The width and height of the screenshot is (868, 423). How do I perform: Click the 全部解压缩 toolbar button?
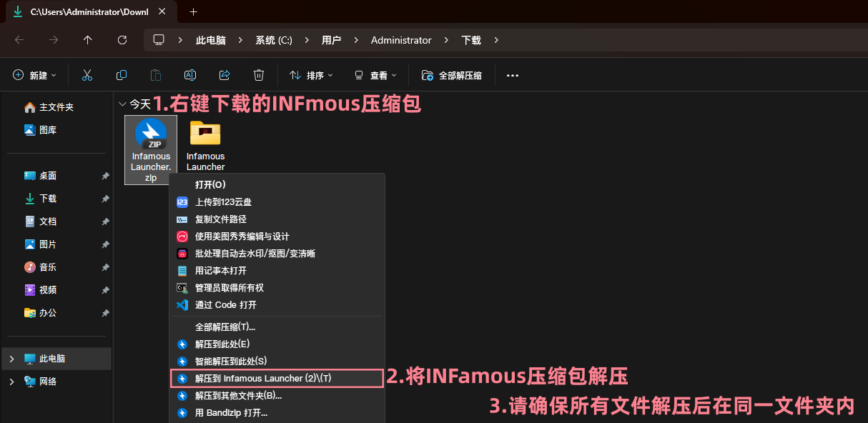coord(452,75)
